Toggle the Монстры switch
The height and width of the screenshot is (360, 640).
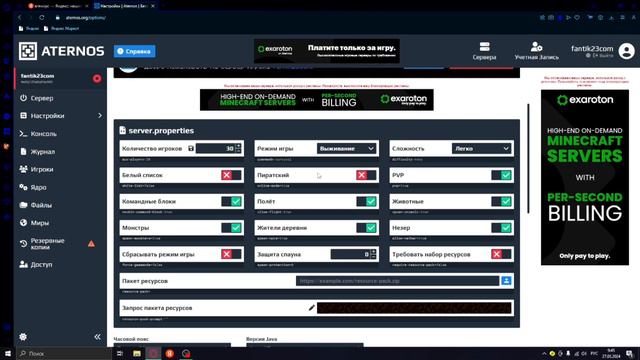point(231,228)
